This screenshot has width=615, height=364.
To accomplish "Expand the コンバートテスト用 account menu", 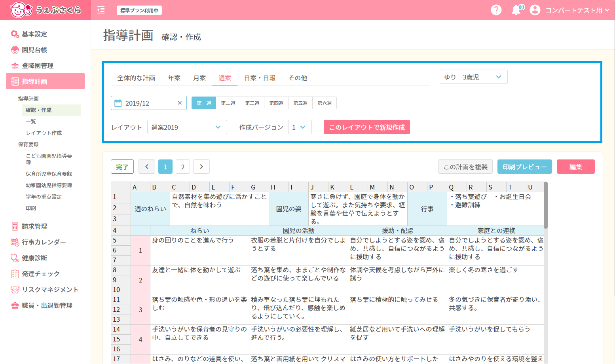I will (577, 10).
